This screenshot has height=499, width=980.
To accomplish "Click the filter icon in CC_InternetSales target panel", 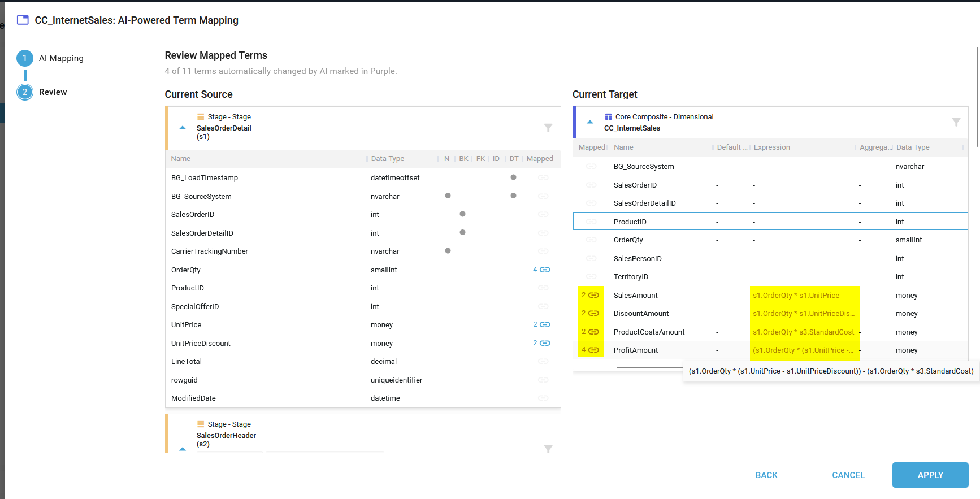I will point(956,122).
